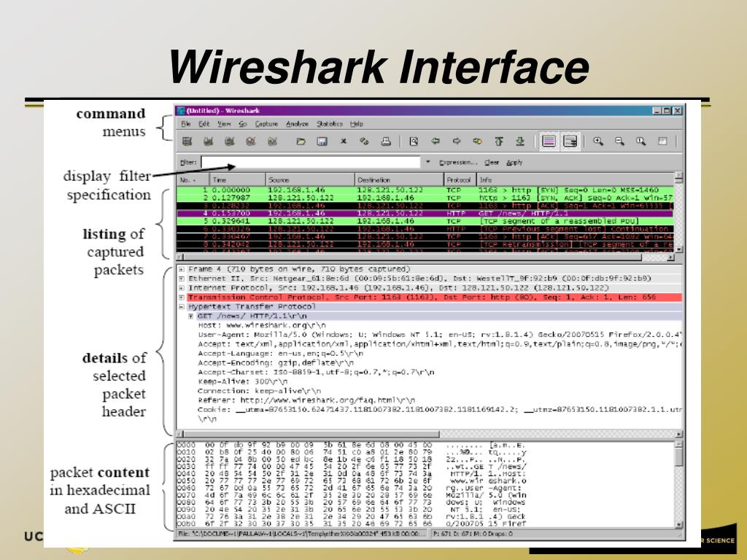
Task: Open the Analyze menu
Action: click(298, 124)
